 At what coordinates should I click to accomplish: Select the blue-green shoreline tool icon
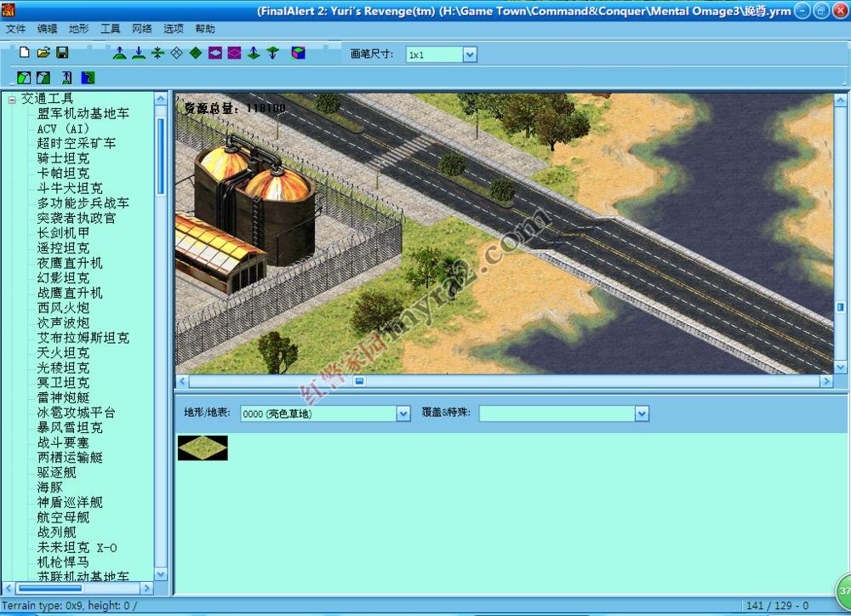coord(88,77)
